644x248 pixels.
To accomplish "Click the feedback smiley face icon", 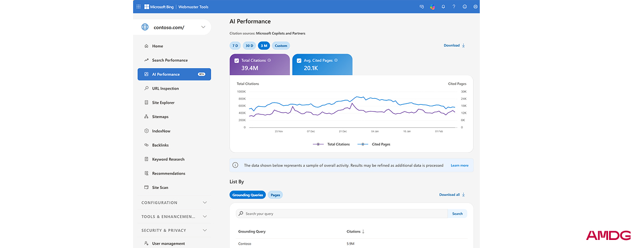I will [465, 7].
